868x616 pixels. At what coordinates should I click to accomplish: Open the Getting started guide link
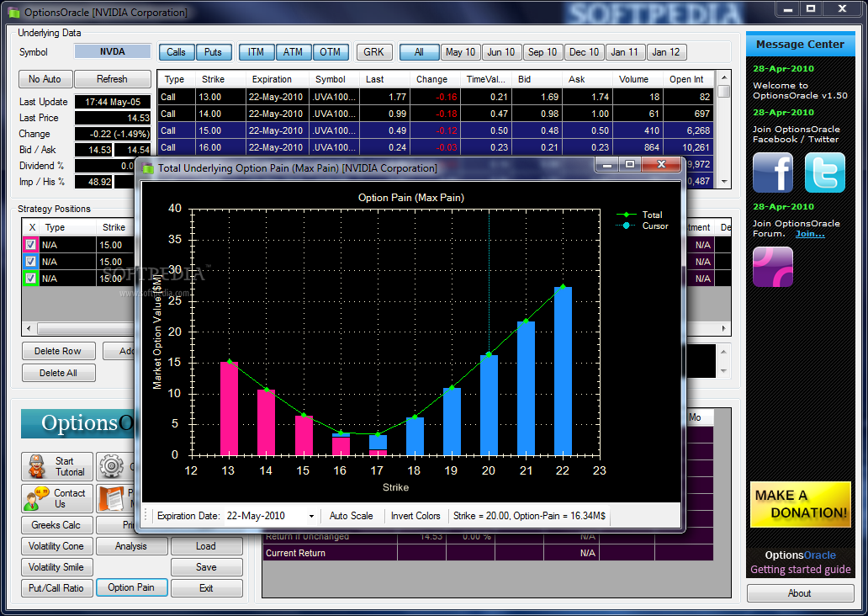(801, 570)
